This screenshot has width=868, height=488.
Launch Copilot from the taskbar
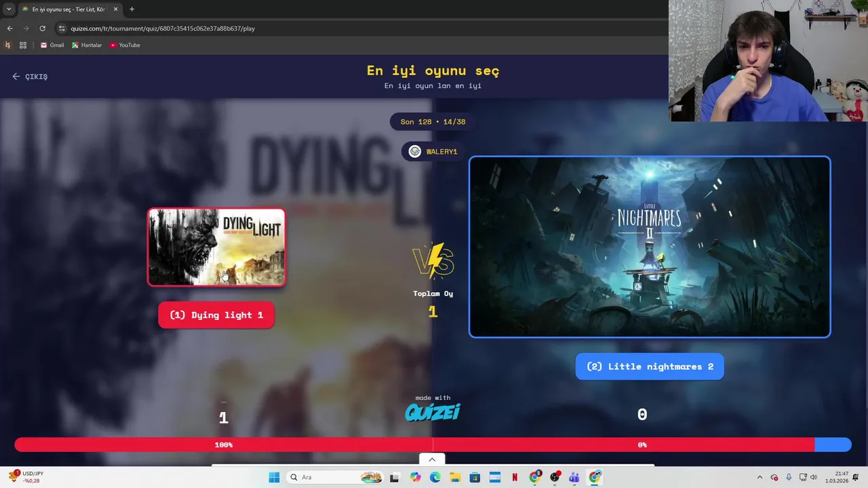[415, 477]
